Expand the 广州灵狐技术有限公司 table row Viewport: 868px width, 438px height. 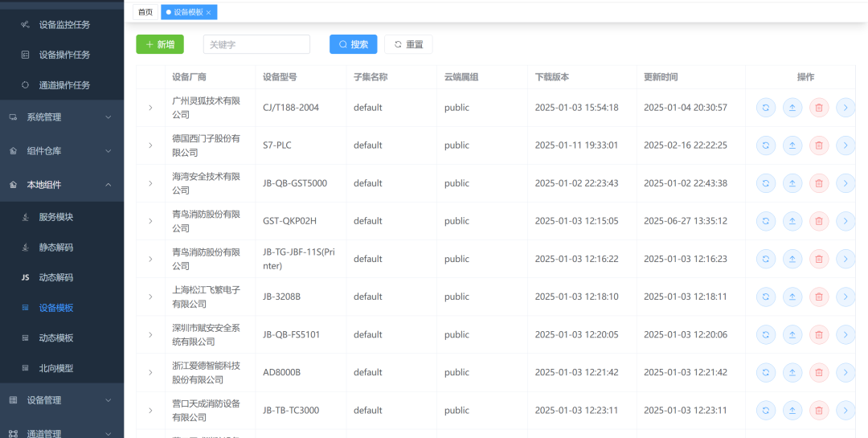tap(150, 108)
